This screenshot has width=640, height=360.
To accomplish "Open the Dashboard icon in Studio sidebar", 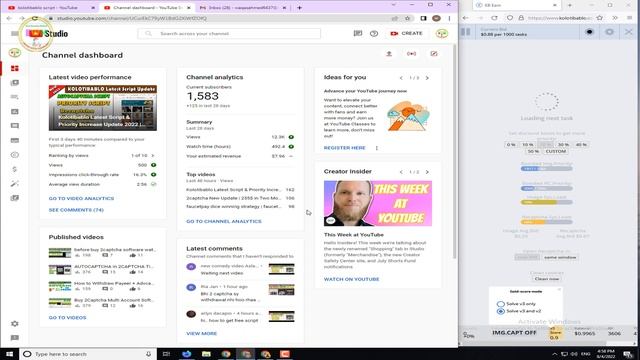I will [x=15, y=68].
